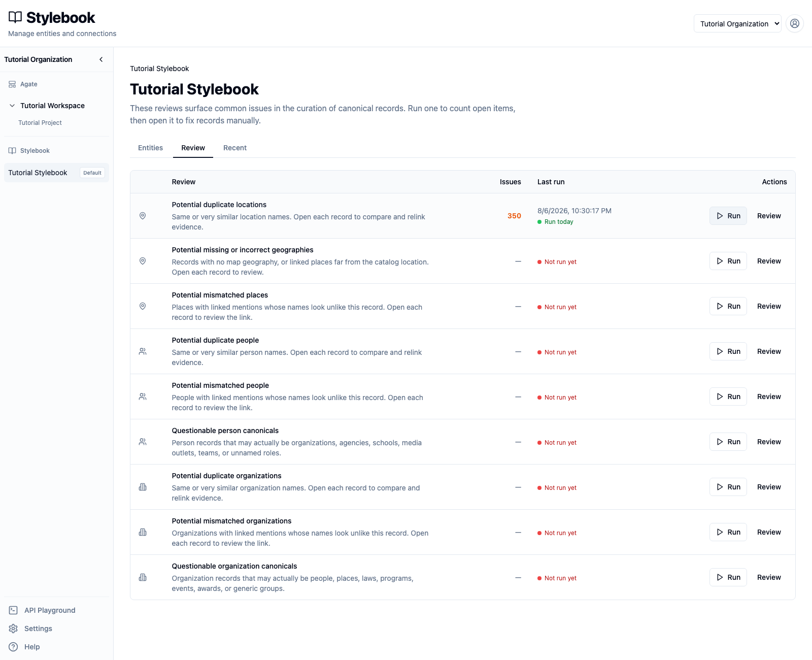Click the Potential duplicate people title
Image resolution: width=812 pixels, height=660 pixels.
[215, 340]
